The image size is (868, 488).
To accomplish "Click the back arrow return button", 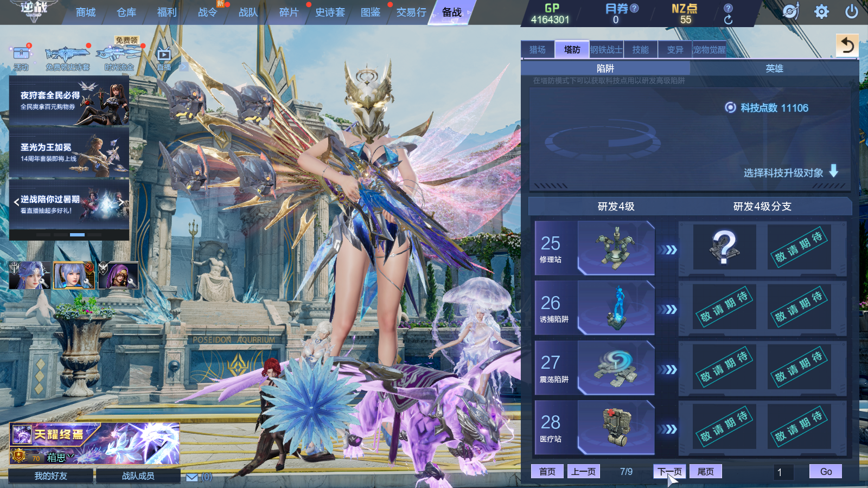I will [847, 45].
